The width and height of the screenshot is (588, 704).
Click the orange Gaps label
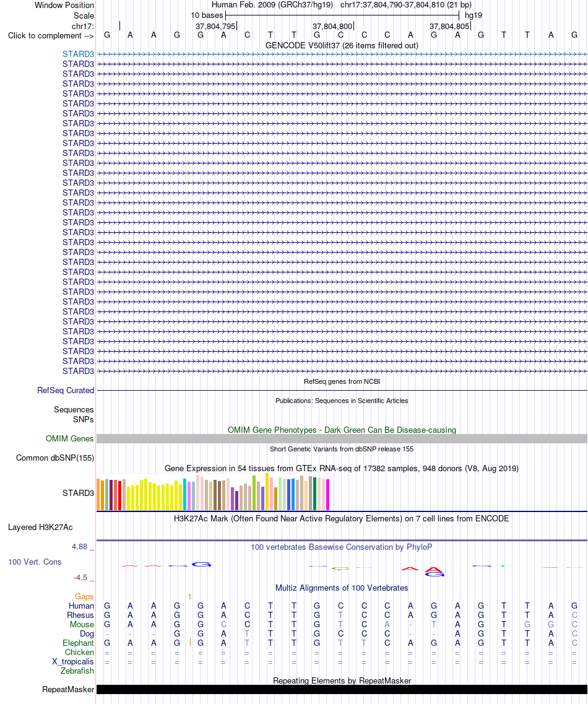(x=84, y=596)
